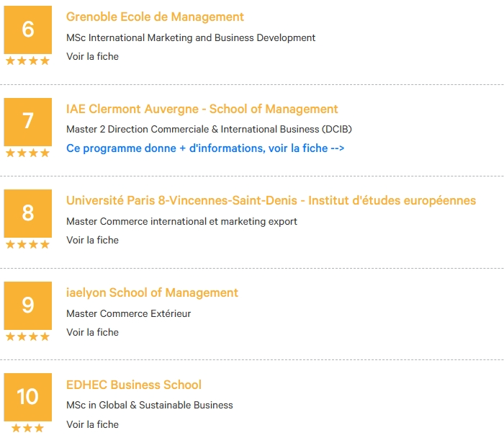Click the four-star rating under rank 8
Viewport: 504px width, 443px height.
point(27,244)
